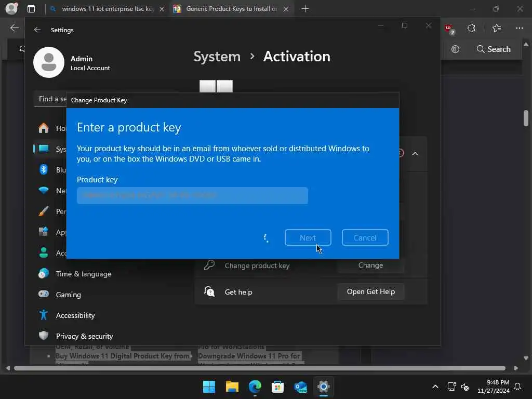Open Apps settings via apps icon
The height and width of the screenshot is (399, 532).
point(44,232)
